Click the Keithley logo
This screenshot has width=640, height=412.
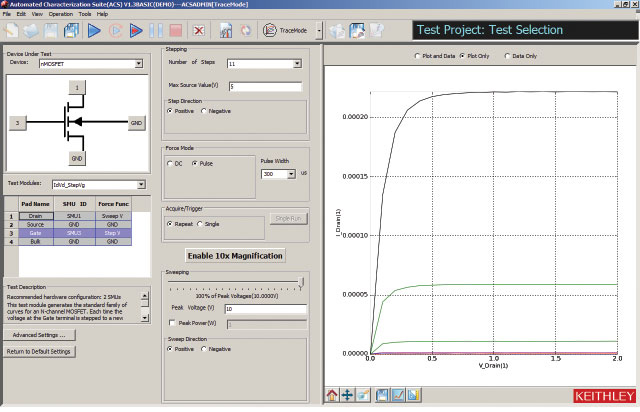(x=604, y=396)
